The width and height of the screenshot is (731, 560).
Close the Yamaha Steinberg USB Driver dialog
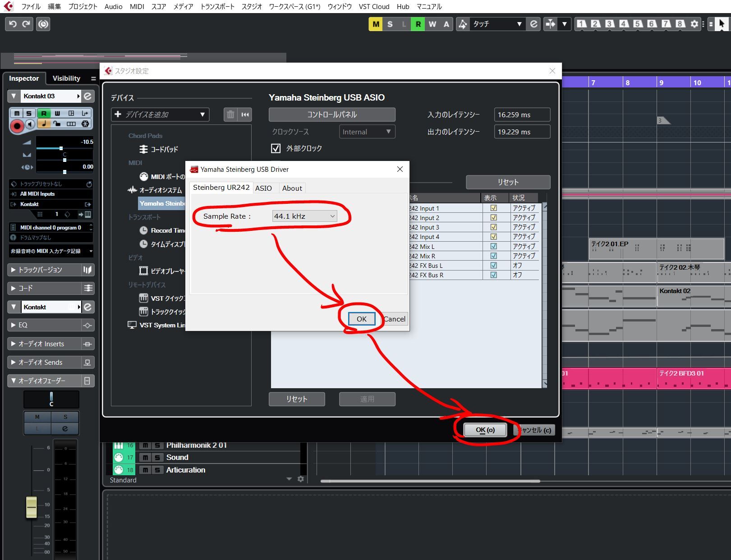(x=400, y=169)
